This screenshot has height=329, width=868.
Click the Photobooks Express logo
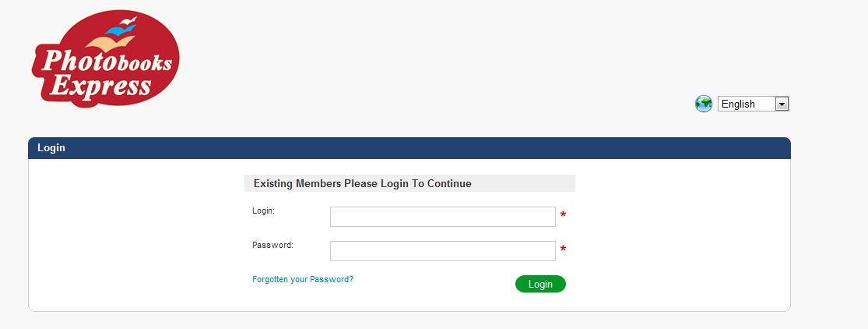[106, 62]
